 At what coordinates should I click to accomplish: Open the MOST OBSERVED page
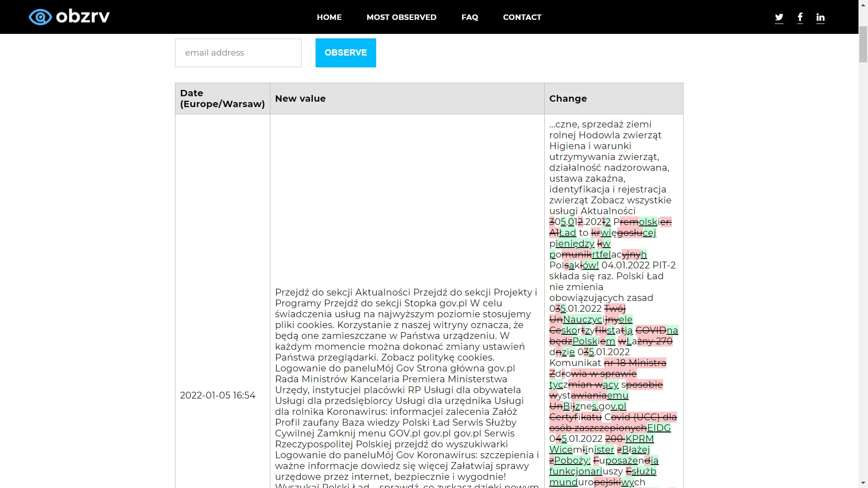401,17
